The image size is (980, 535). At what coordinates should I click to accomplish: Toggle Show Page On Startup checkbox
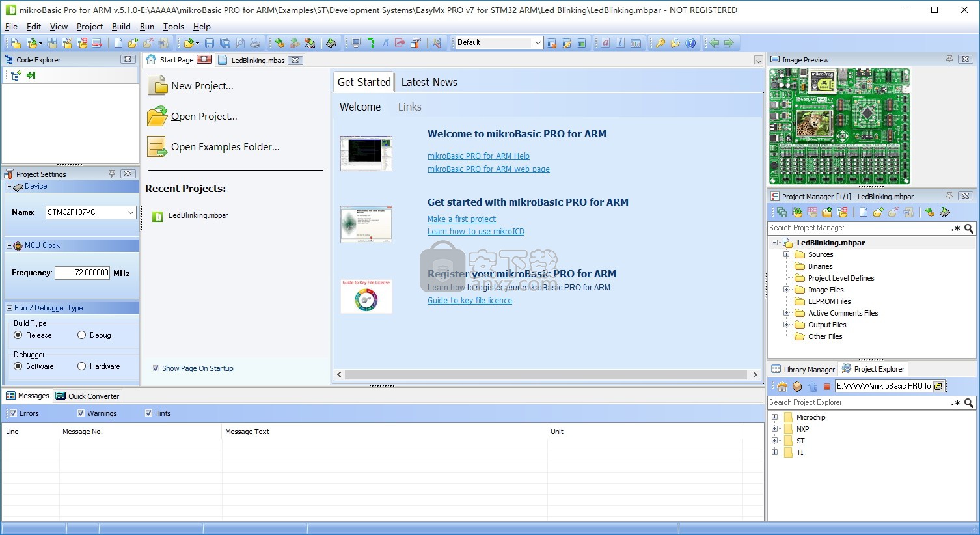click(156, 368)
